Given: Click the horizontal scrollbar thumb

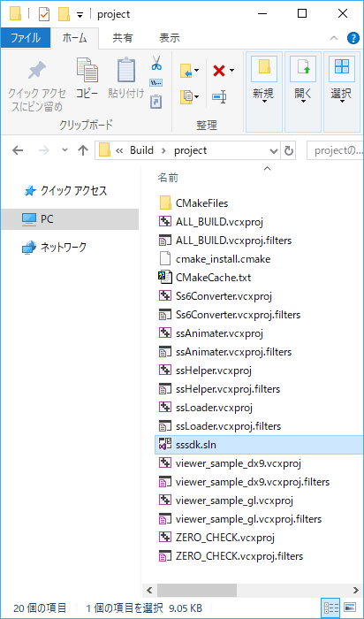Looking at the screenshot, I should click(196, 591).
